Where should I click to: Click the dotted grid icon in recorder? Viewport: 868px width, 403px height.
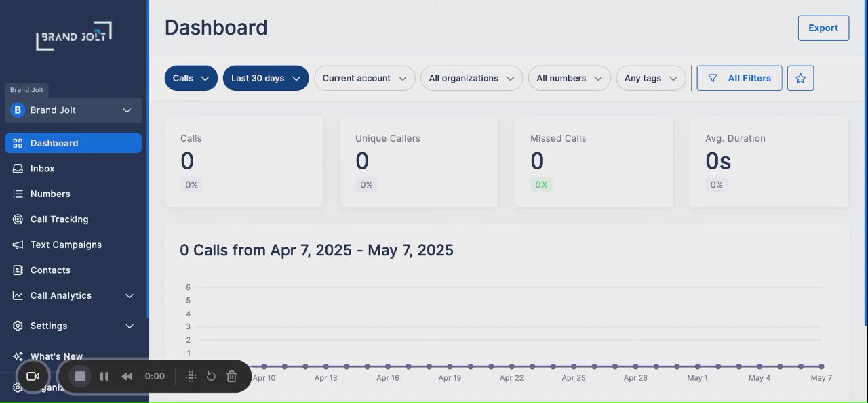click(191, 376)
